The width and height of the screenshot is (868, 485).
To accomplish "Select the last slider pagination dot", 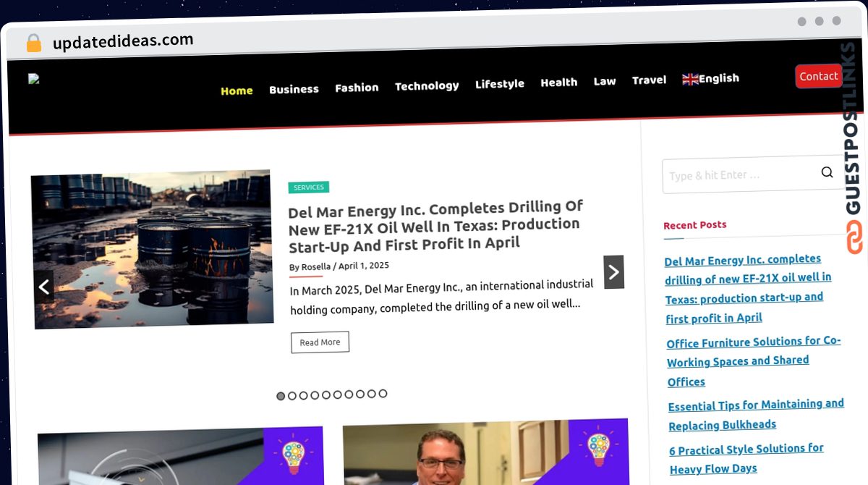I will [383, 394].
